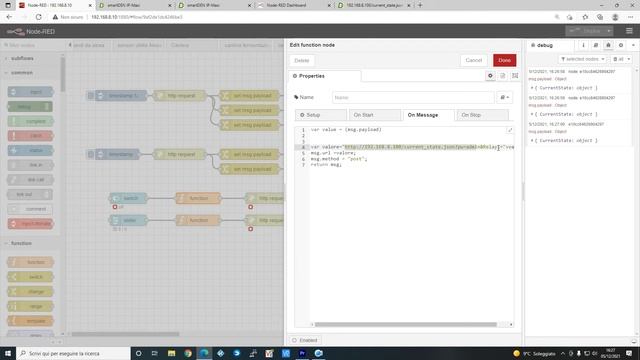Select the comment node in palette

[x=31, y=209]
